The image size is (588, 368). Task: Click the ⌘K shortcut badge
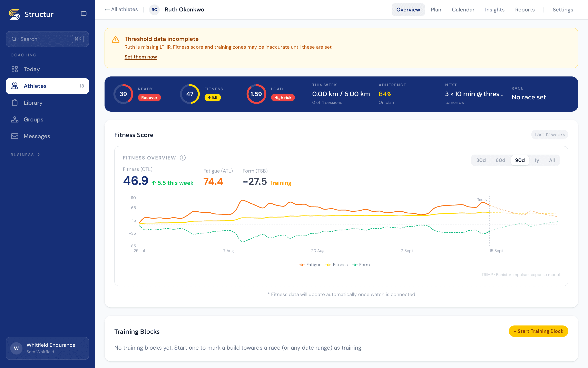tap(78, 39)
